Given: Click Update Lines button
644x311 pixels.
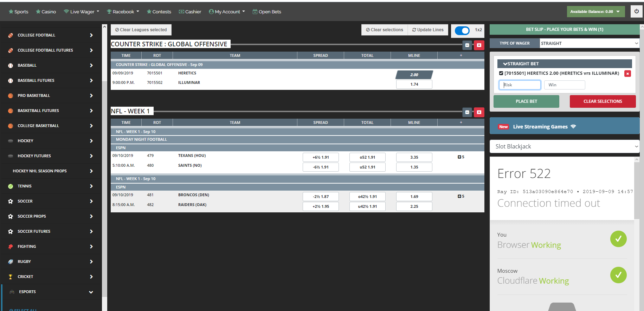Looking at the screenshot, I should [428, 30].
